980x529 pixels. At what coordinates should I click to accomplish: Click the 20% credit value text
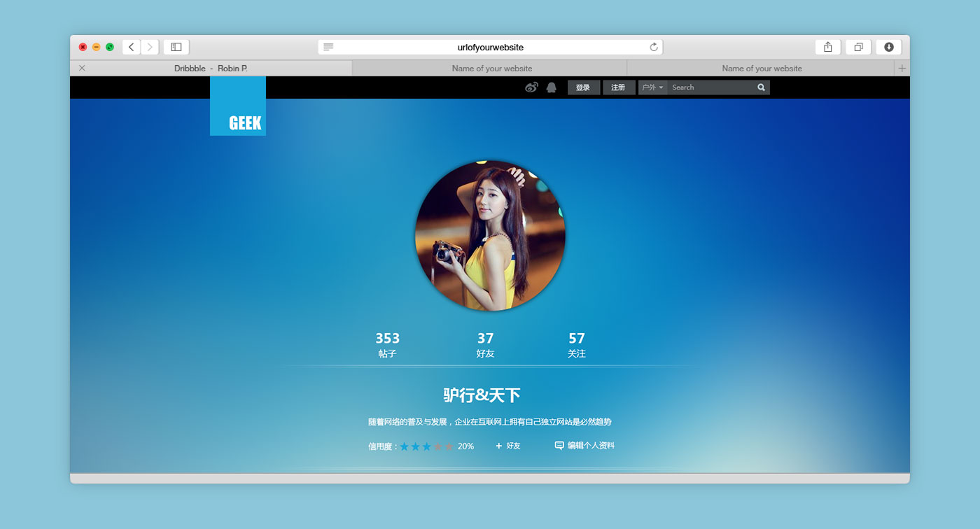point(465,446)
